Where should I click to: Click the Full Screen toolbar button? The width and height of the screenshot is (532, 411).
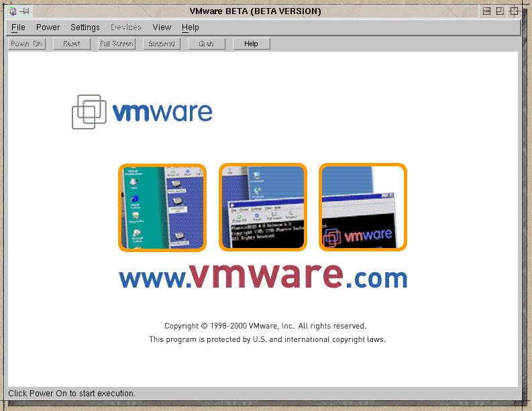tap(117, 44)
